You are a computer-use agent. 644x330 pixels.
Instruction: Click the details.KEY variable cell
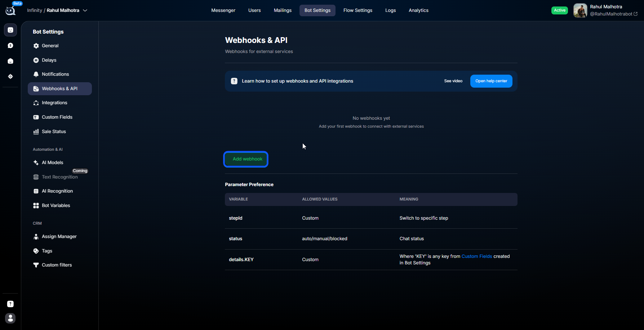[x=241, y=260]
